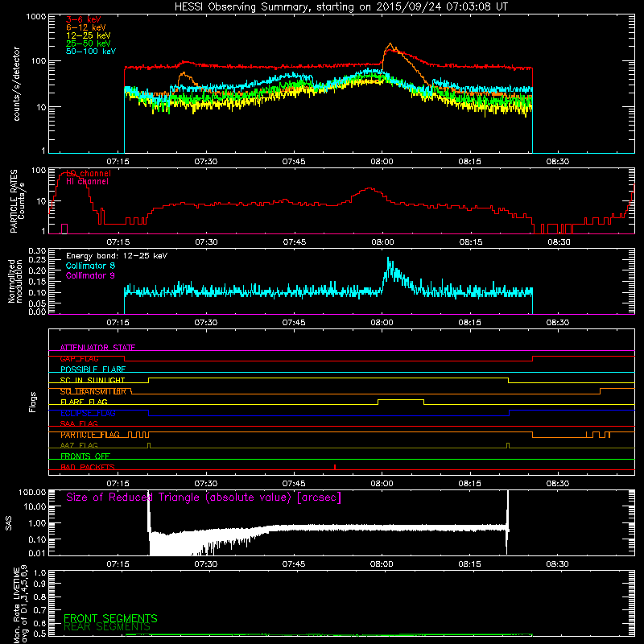
Task: Click the SC_IN_SUNLIGHT flag label
Action: coord(93,380)
